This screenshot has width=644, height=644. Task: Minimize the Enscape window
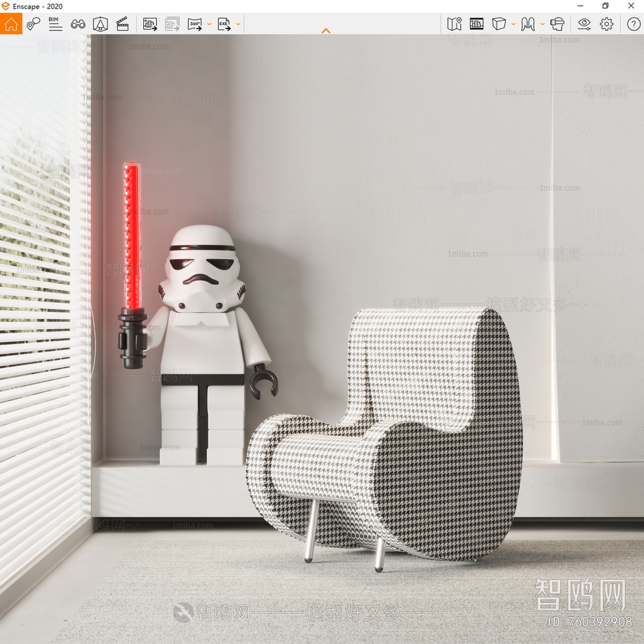click(x=580, y=6)
